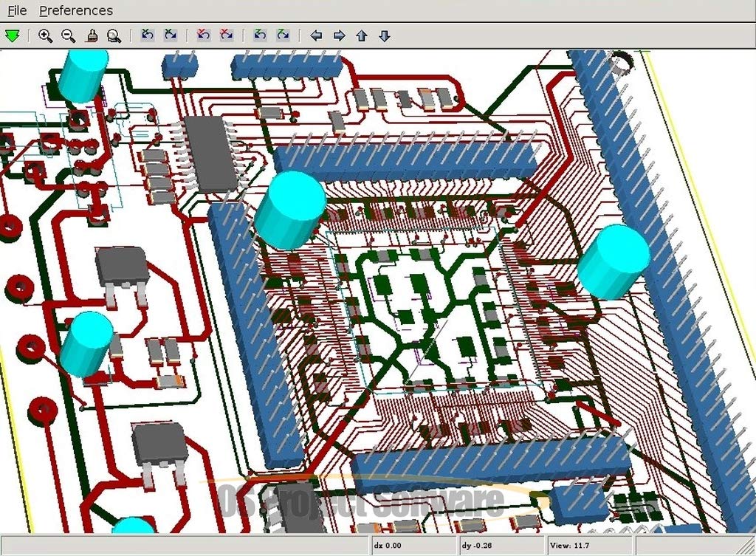Move view up with the up arrow icon
The image size is (756, 556).
[x=362, y=35]
